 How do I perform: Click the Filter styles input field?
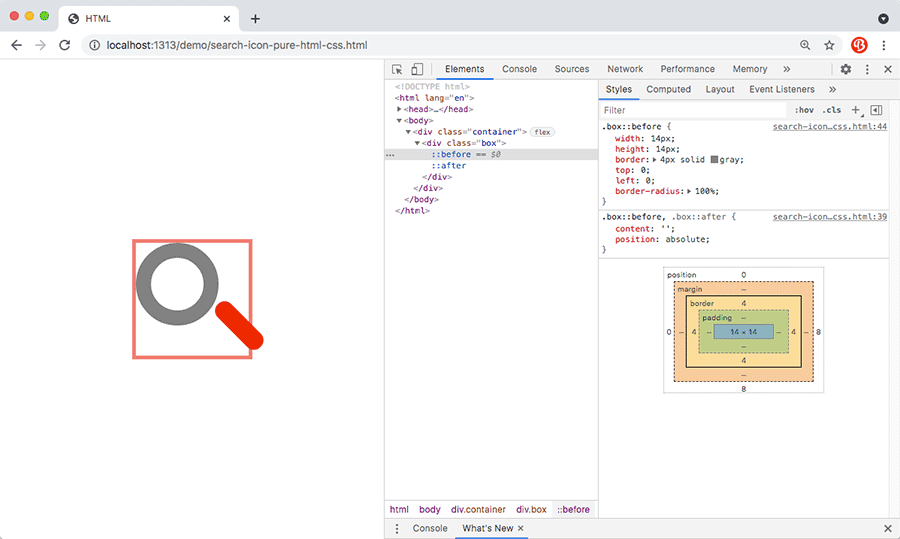[693, 110]
